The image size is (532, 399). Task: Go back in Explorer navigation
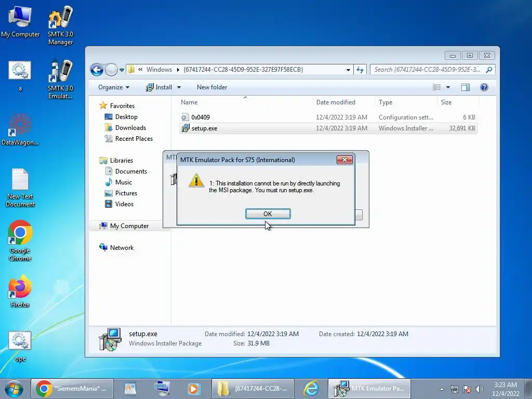point(97,70)
